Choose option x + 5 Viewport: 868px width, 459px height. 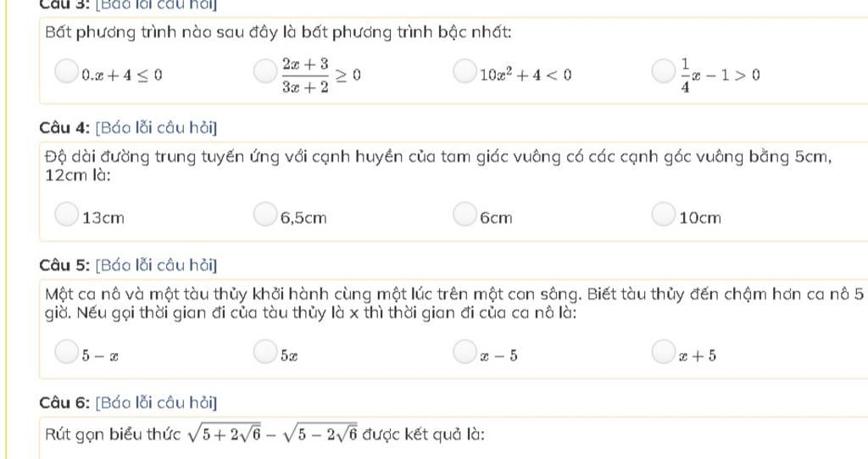[x=663, y=351]
